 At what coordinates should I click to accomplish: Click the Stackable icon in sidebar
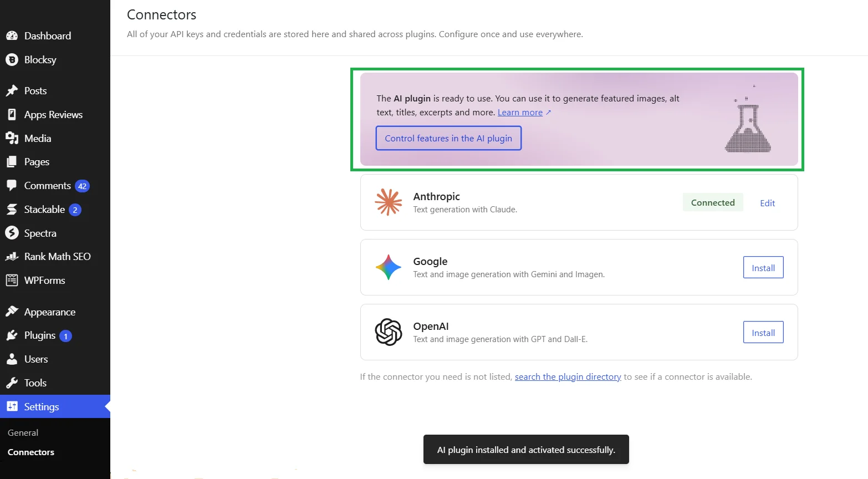click(x=12, y=209)
